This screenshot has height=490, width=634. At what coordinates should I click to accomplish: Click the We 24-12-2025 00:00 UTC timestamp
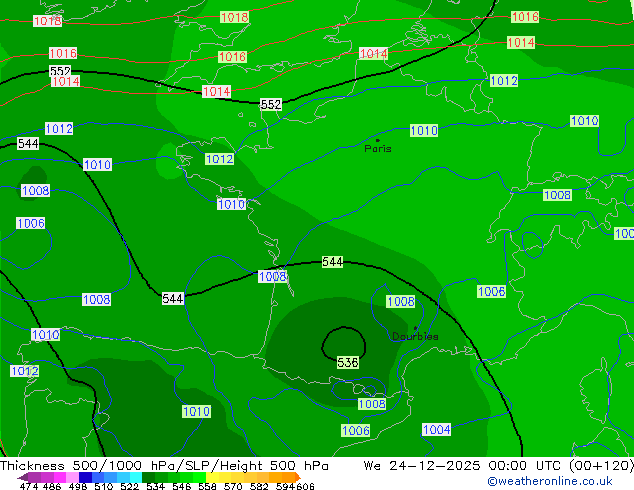click(x=464, y=466)
